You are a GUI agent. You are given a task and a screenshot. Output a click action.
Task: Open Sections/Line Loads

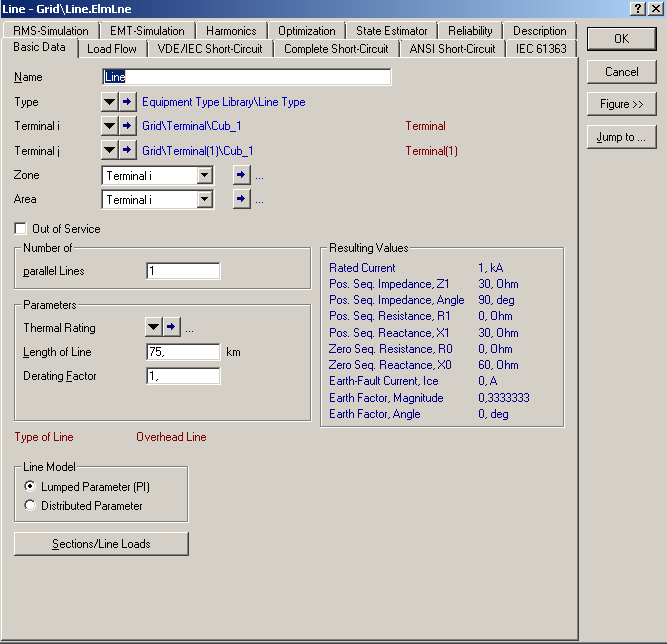click(x=101, y=544)
